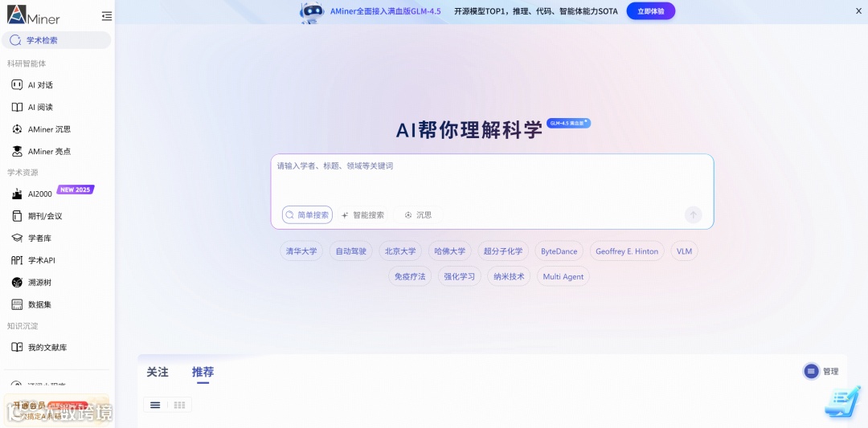The width and height of the screenshot is (868, 428).
Task: Click the 学术API icon in the sidebar
Action: 17,260
